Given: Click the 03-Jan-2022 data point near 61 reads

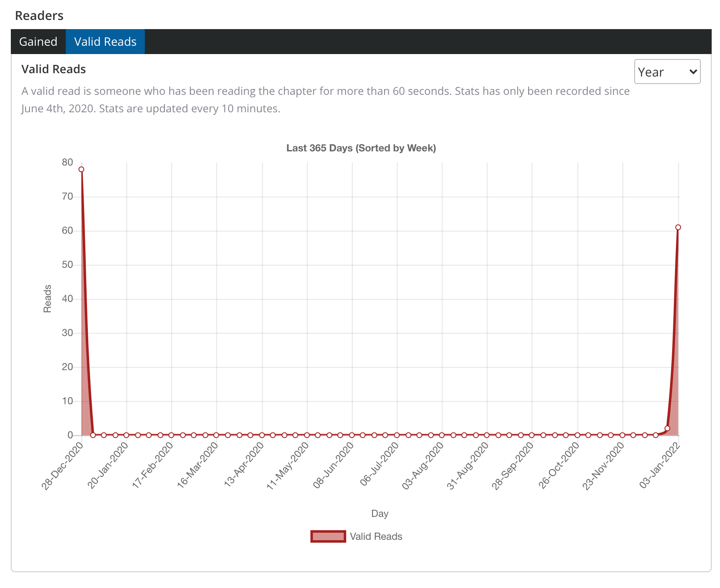Looking at the screenshot, I should [x=678, y=227].
